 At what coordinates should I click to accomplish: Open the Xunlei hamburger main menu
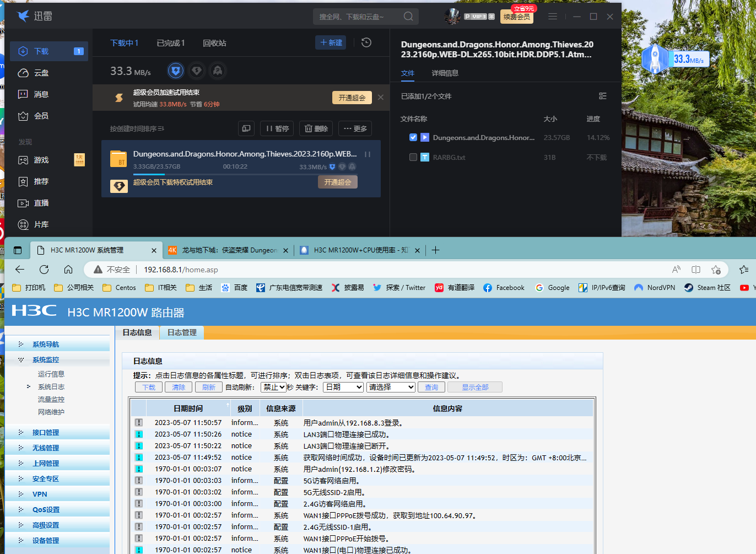553,17
